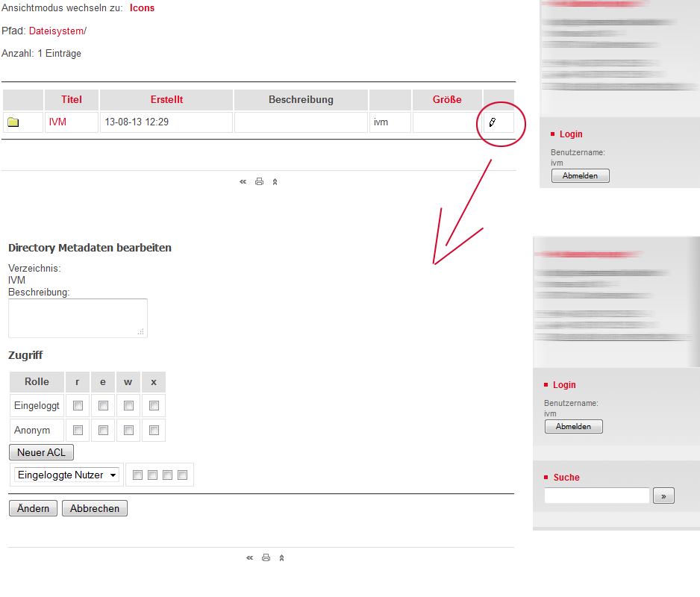Tick the first checkbox beside Eingeloggte Nutzer dropdown
Viewport: 700px width, 597px height.
[137, 475]
